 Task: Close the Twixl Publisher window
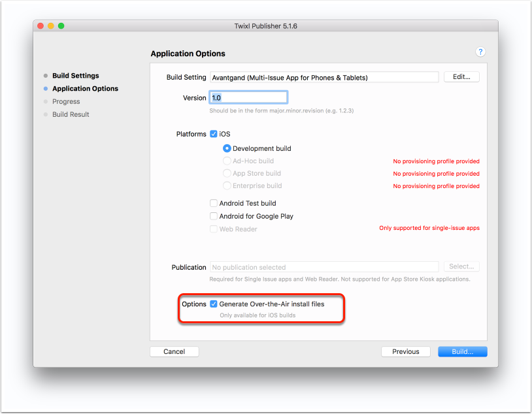pos(41,25)
